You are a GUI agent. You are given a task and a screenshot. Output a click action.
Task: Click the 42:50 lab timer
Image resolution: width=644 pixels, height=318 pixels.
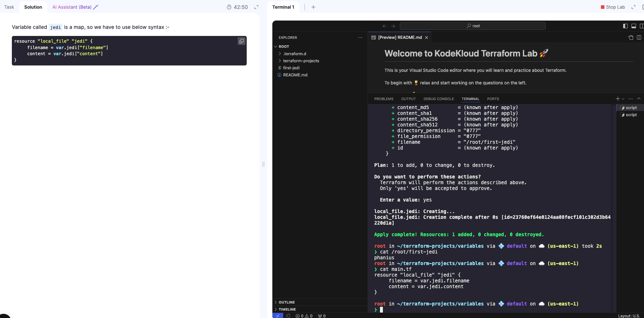pos(237,7)
